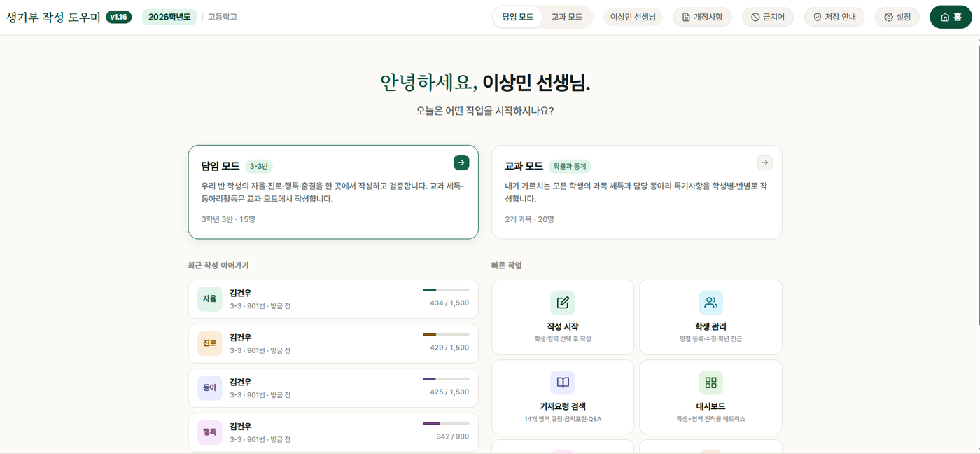Click the people icon for 학생 관리
The width and height of the screenshot is (980, 454).
click(710, 303)
